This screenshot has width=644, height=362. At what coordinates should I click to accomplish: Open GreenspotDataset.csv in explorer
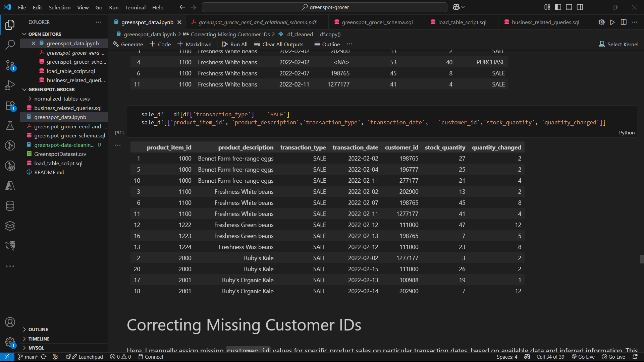[60, 154]
